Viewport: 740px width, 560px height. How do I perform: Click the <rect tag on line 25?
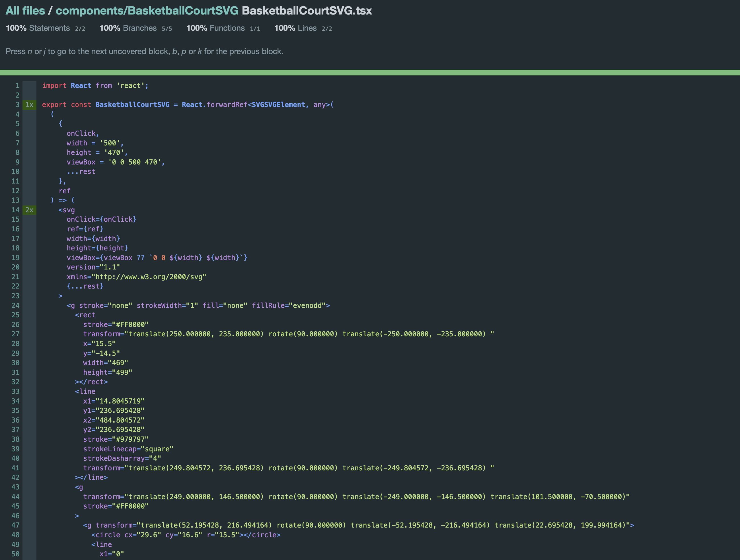click(85, 315)
